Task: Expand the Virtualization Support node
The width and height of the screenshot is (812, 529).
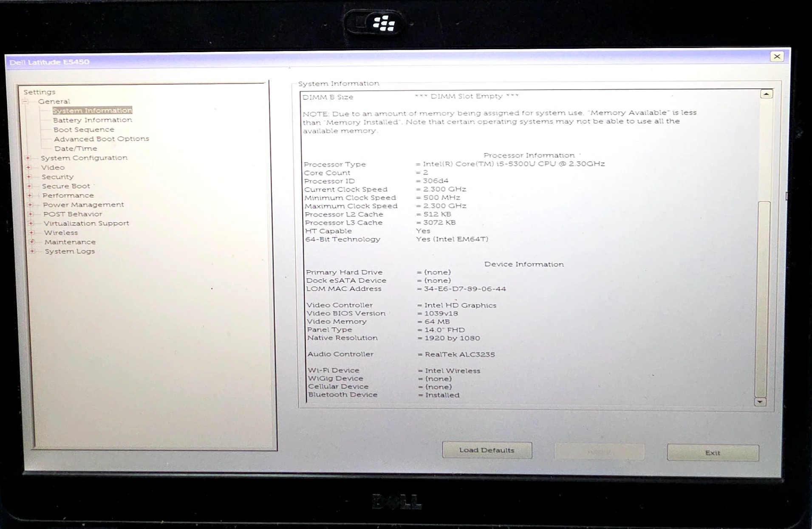Action: 31,223
